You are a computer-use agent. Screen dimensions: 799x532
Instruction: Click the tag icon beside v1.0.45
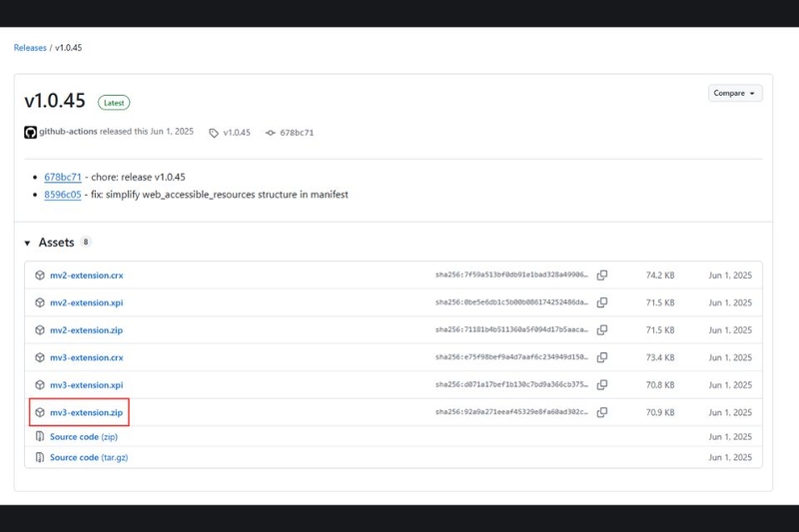pyautogui.click(x=214, y=133)
